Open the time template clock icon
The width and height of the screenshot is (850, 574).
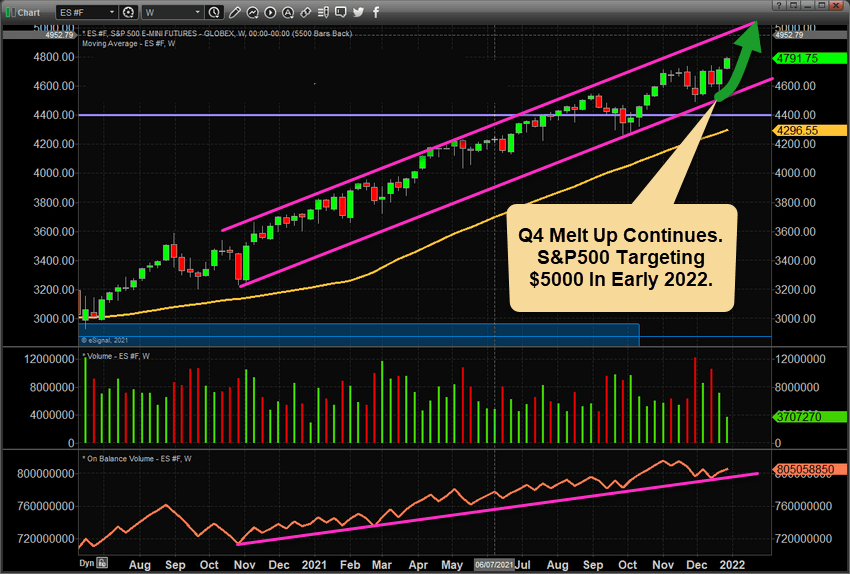click(x=215, y=12)
